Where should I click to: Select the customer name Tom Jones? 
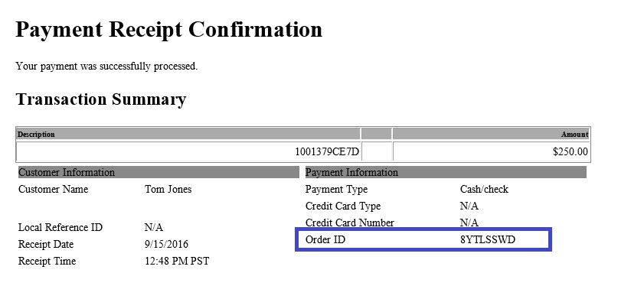pyautogui.click(x=168, y=189)
